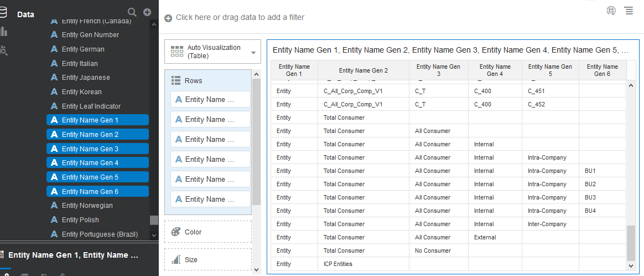Open the filter bar hamburger menu
Screen dimensions: 644x276
pyautogui.click(x=629, y=11)
